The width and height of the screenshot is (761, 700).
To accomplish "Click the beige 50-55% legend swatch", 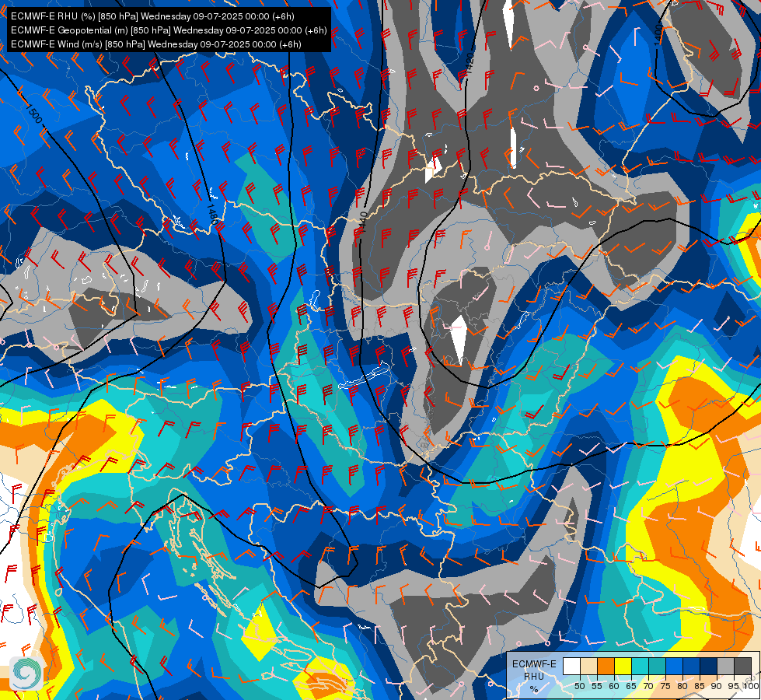I will pos(588,666).
